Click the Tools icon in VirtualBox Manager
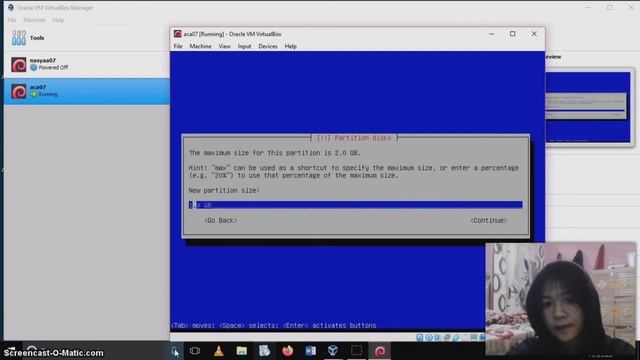The width and height of the screenshot is (640, 360). [x=19, y=38]
